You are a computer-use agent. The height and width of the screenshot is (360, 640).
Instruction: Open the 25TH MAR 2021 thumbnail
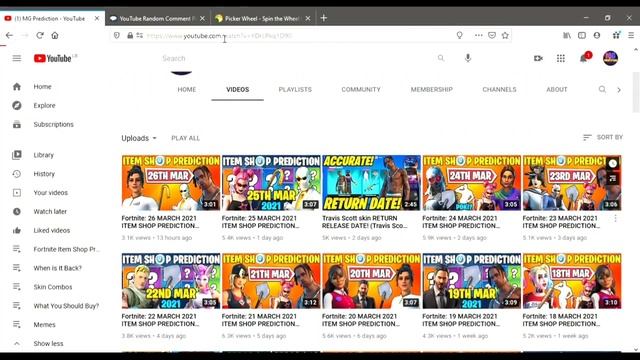click(x=271, y=182)
